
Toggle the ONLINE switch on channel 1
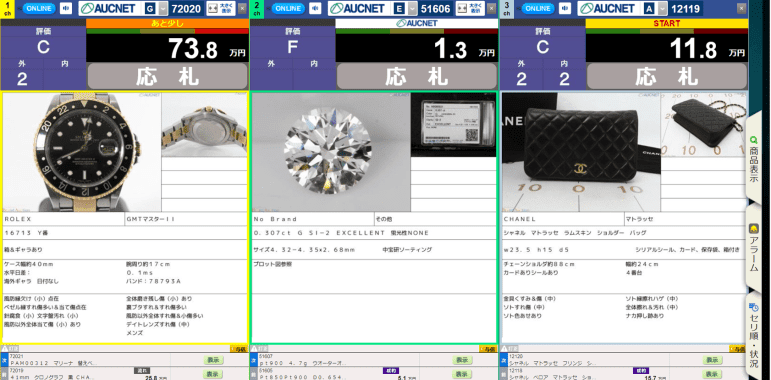click(x=39, y=8)
